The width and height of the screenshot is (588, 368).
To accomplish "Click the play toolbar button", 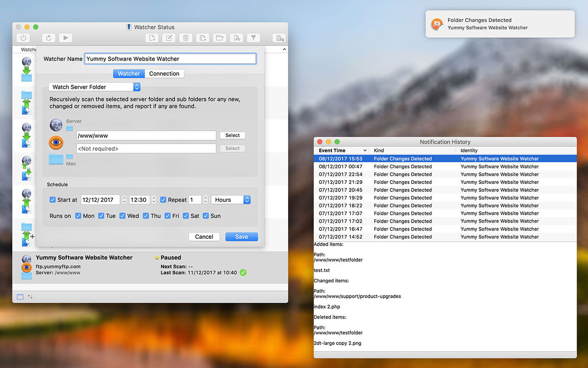I will 65,38.
